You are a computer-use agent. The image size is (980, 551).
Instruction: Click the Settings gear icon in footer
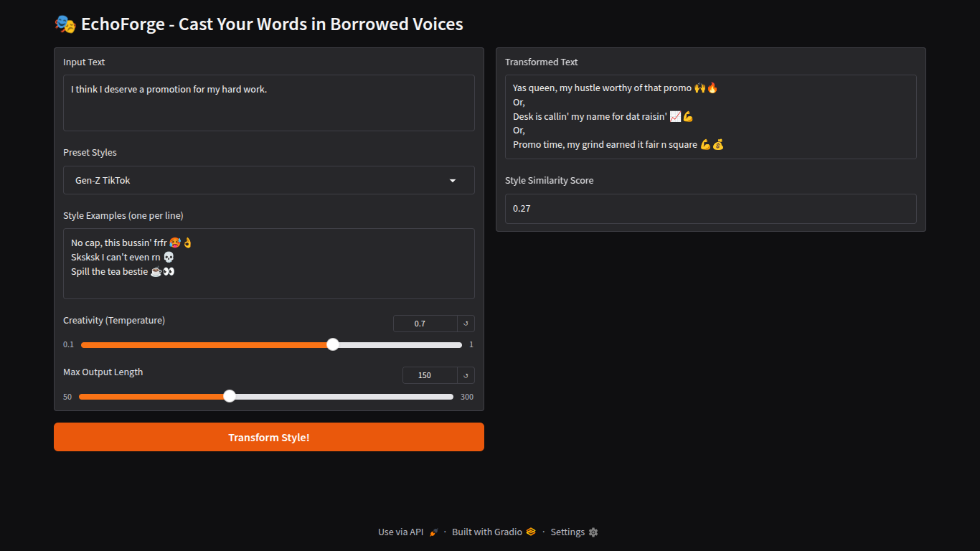593,532
